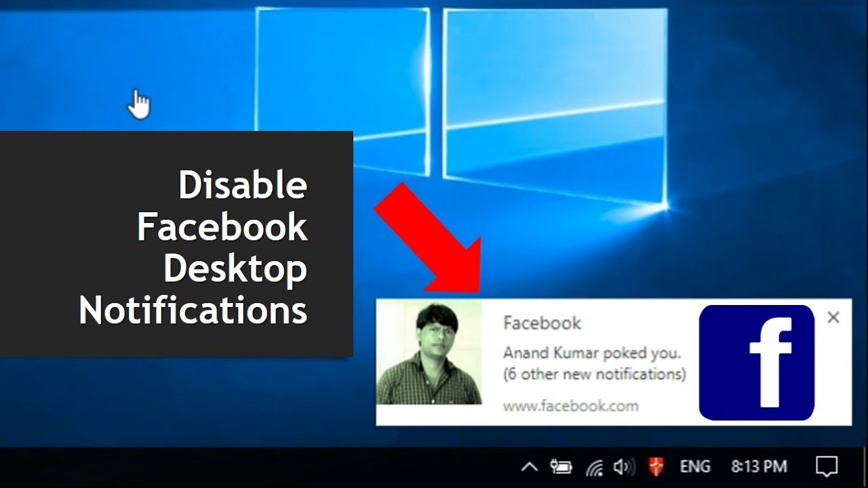Click the profile photo in notification
The height and width of the screenshot is (488, 868).
click(x=429, y=352)
